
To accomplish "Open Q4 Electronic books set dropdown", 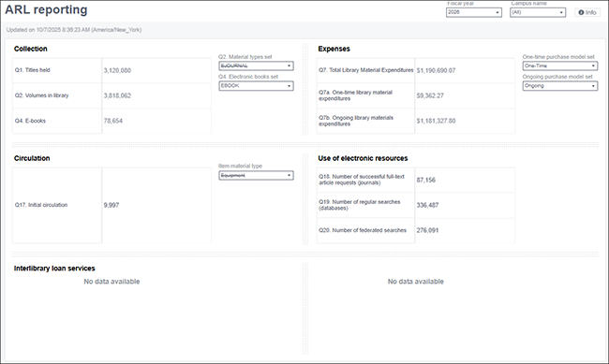I will (x=256, y=86).
